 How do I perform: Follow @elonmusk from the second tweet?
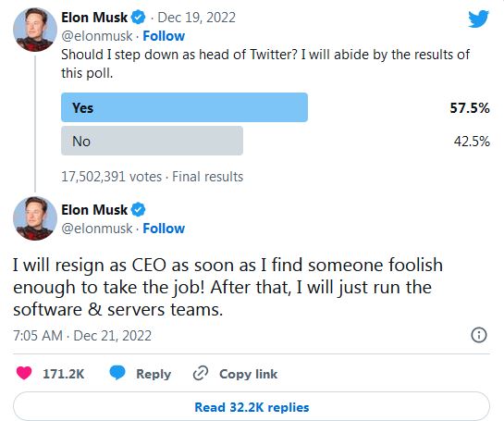164,229
